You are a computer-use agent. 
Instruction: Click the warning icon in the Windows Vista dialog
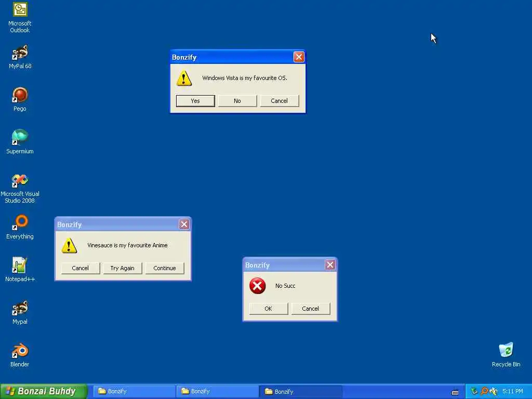(x=184, y=78)
